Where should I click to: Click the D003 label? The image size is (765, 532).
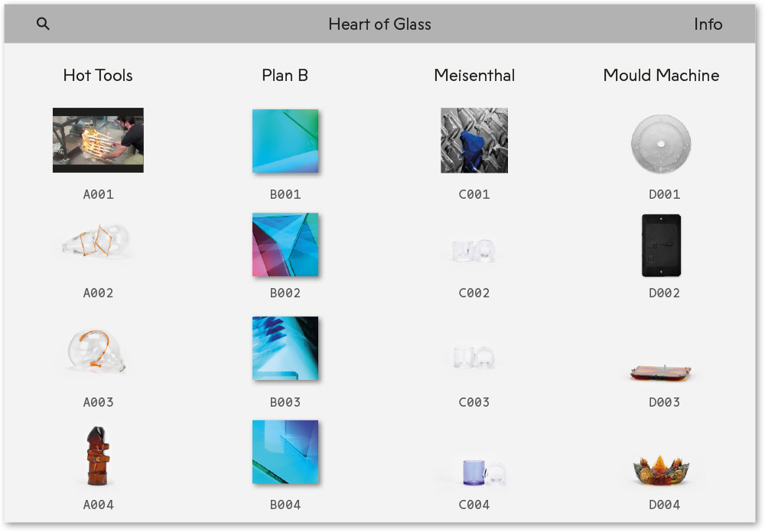point(665,402)
